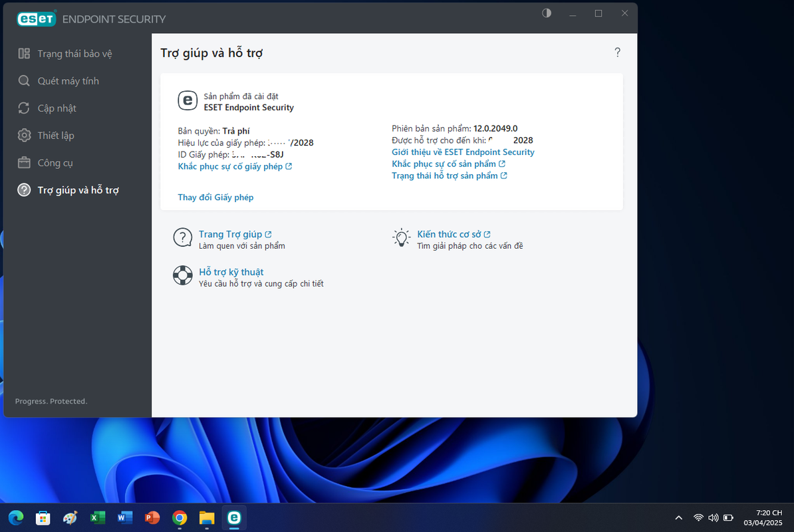Open Hỗ trợ kỹ thuật link
The height and width of the screenshot is (532, 794).
(x=231, y=273)
